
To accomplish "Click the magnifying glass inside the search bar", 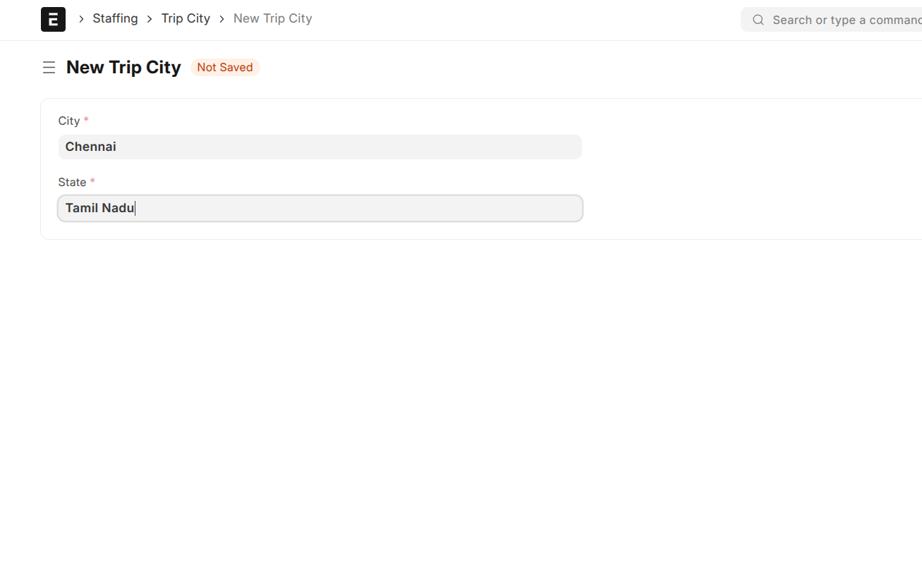I will click(x=758, y=20).
